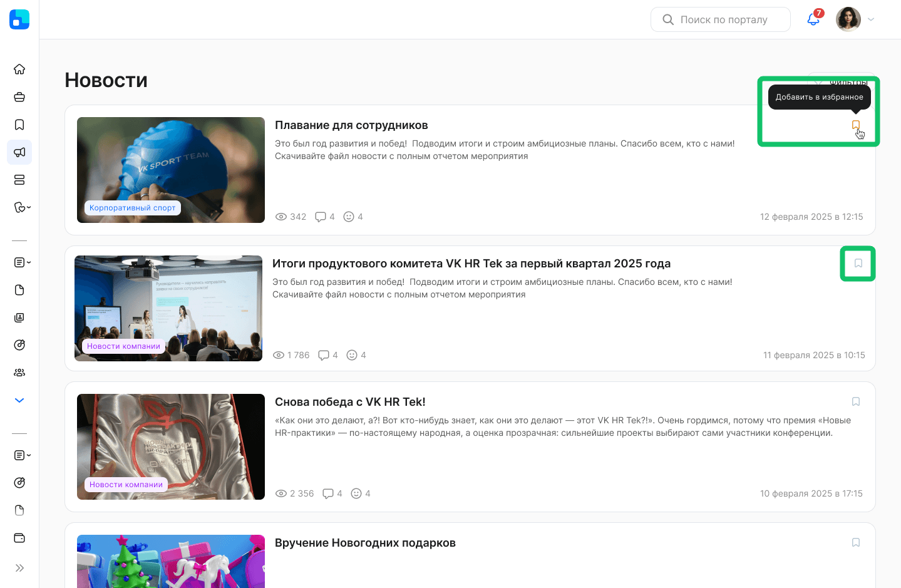Click the "Новости компании" tag on the award photo
The width and height of the screenshot is (901, 588).
coord(126,485)
